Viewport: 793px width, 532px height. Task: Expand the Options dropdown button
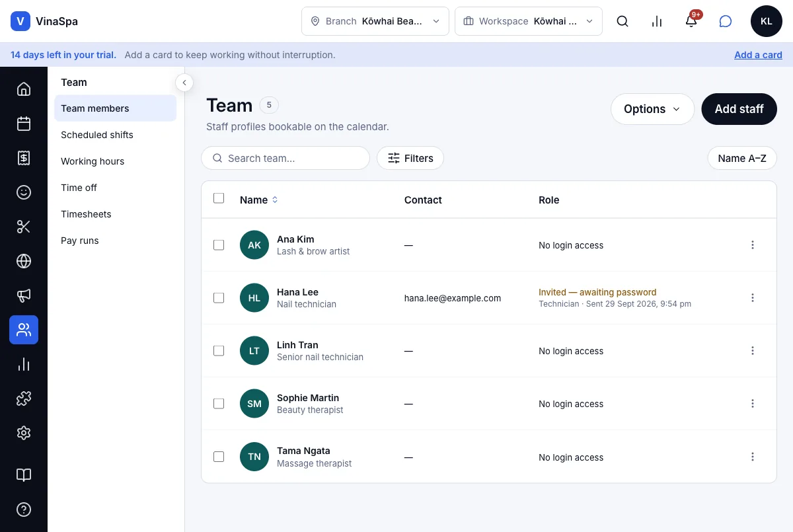pyautogui.click(x=652, y=109)
